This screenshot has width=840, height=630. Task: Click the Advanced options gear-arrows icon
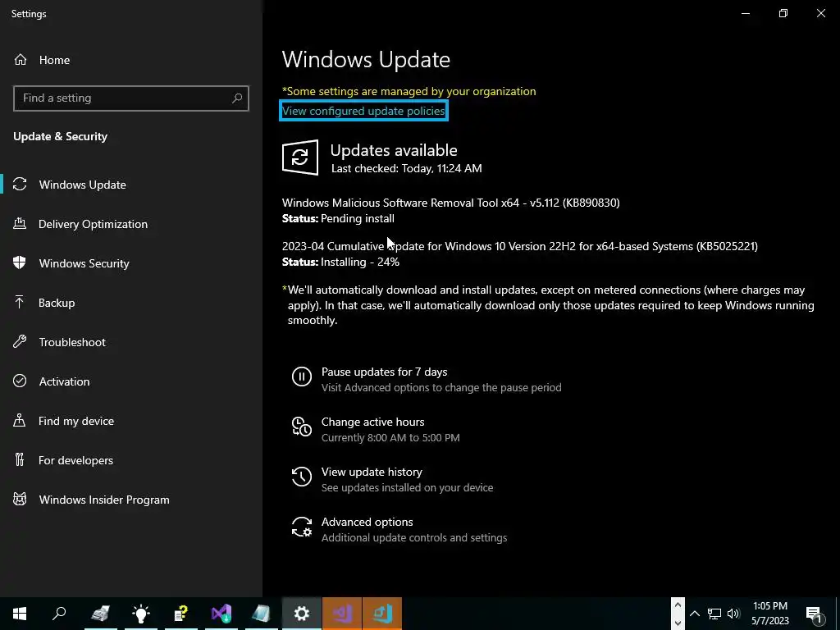click(x=302, y=527)
